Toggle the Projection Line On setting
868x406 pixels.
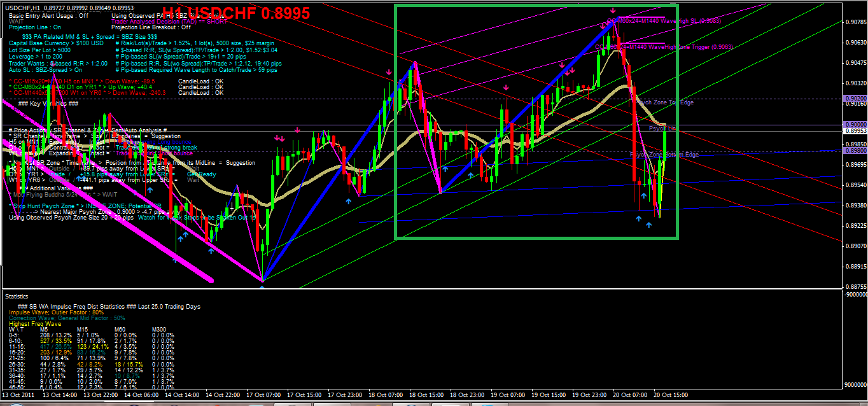(x=34, y=27)
